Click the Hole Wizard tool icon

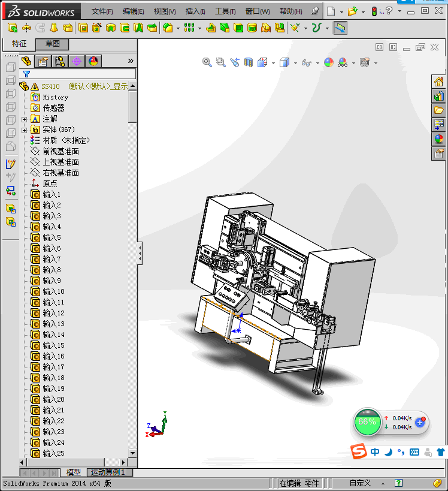tap(96, 28)
